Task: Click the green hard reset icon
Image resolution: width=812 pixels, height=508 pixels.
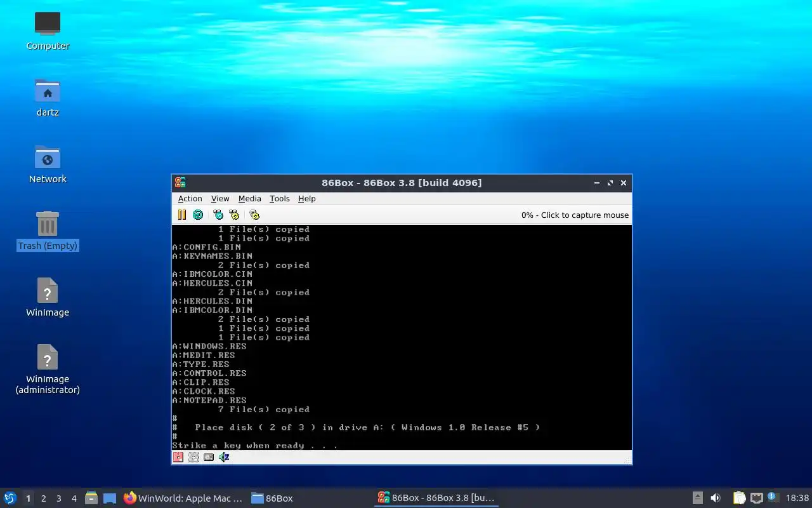Action: (198, 215)
